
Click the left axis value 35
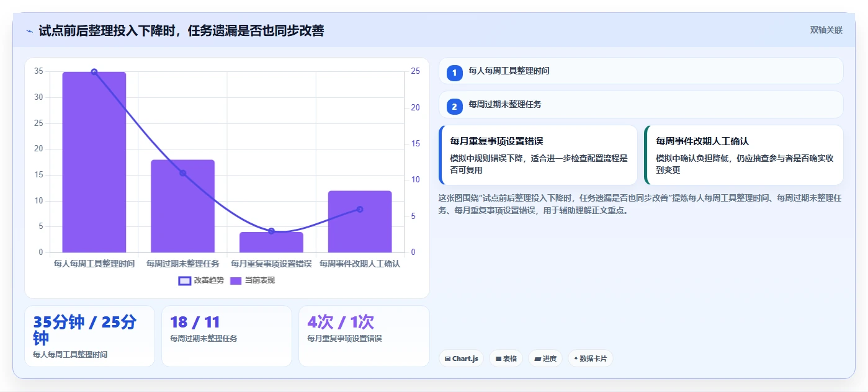pos(38,71)
